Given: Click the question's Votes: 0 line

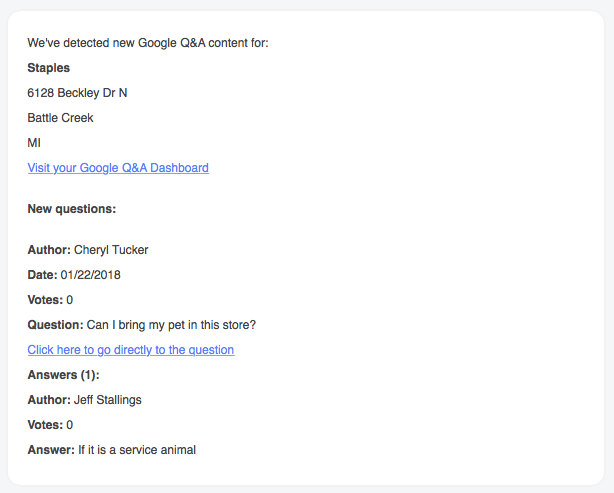Looking at the screenshot, I should [x=50, y=300].
